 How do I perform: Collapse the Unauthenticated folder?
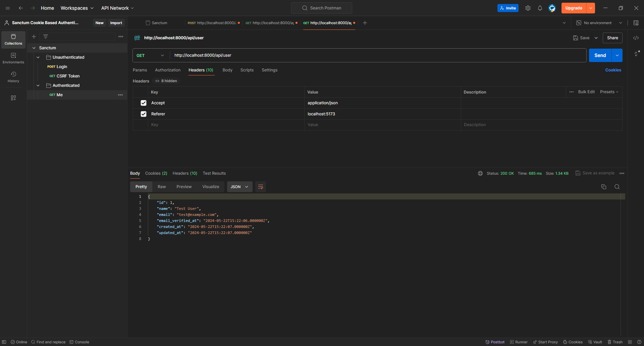[x=38, y=57]
